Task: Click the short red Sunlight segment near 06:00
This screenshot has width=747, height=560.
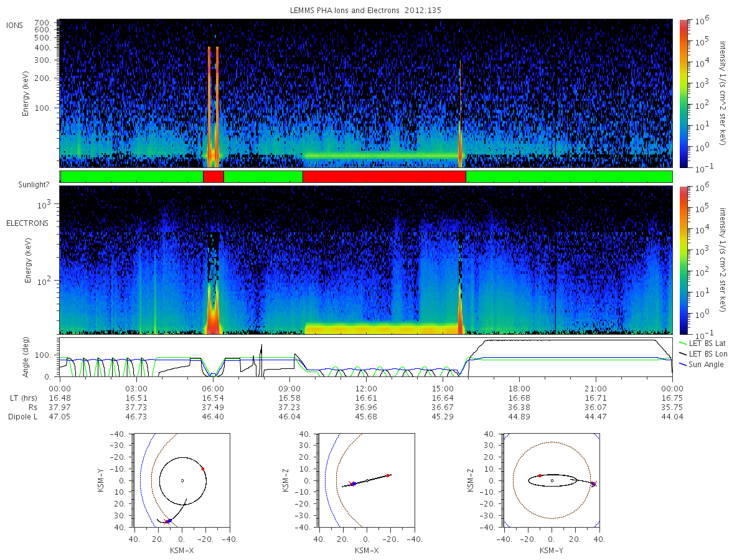Action: pyautogui.click(x=213, y=177)
